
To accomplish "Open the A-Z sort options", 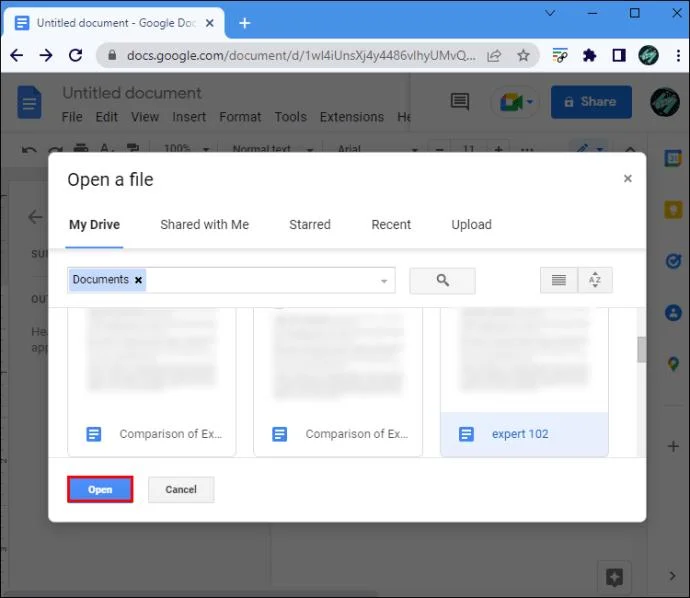I will click(x=595, y=280).
